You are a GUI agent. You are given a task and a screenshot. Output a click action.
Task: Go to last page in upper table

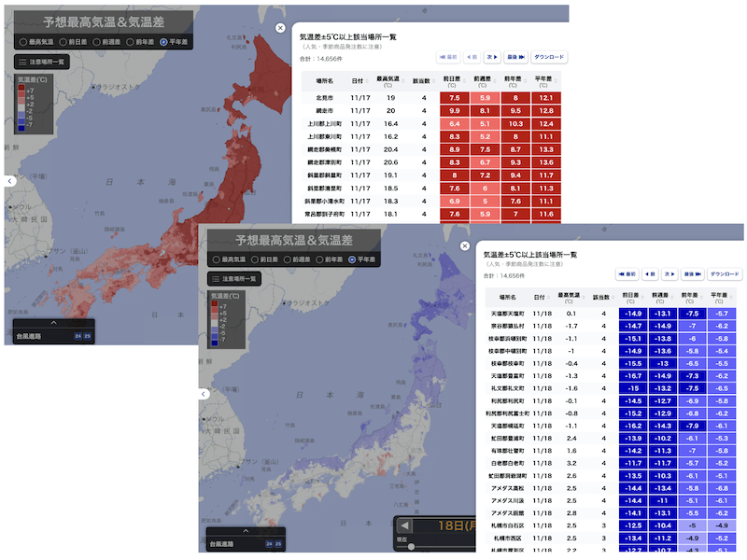pos(516,57)
